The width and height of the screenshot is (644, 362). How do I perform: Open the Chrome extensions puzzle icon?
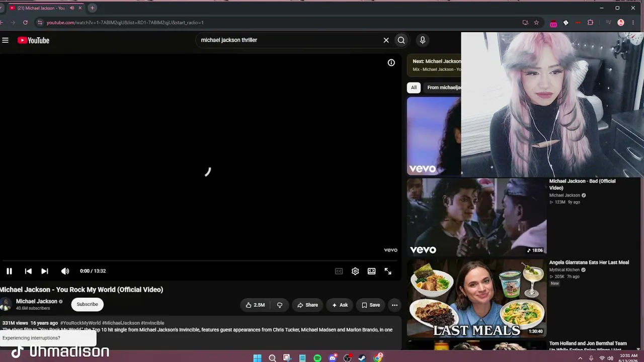[591, 23]
